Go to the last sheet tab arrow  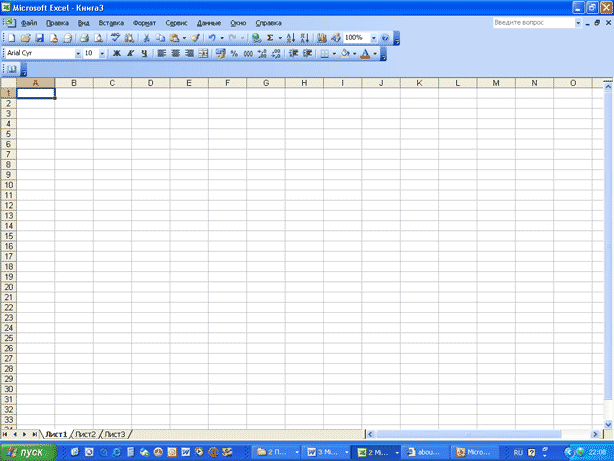pyautogui.click(x=34, y=434)
